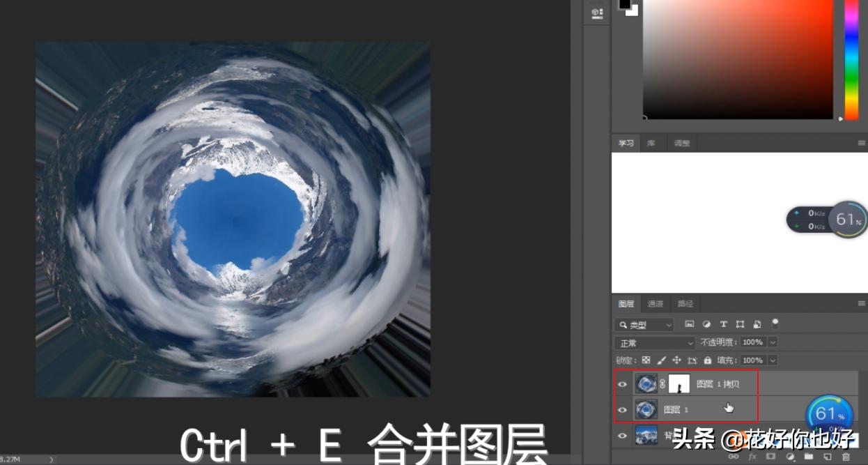
Task: Click the delete layer trash icon
Action: (x=846, y=457)
